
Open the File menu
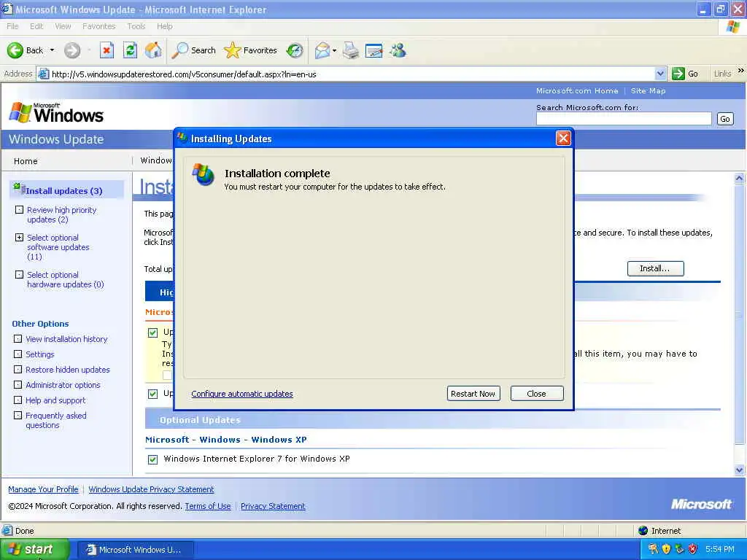[x=12, y=26]
